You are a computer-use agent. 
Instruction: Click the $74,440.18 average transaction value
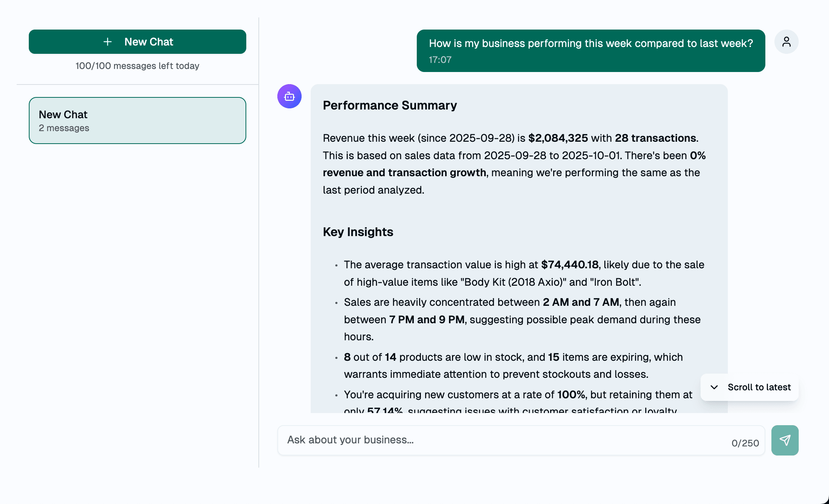tap(569, 265)
